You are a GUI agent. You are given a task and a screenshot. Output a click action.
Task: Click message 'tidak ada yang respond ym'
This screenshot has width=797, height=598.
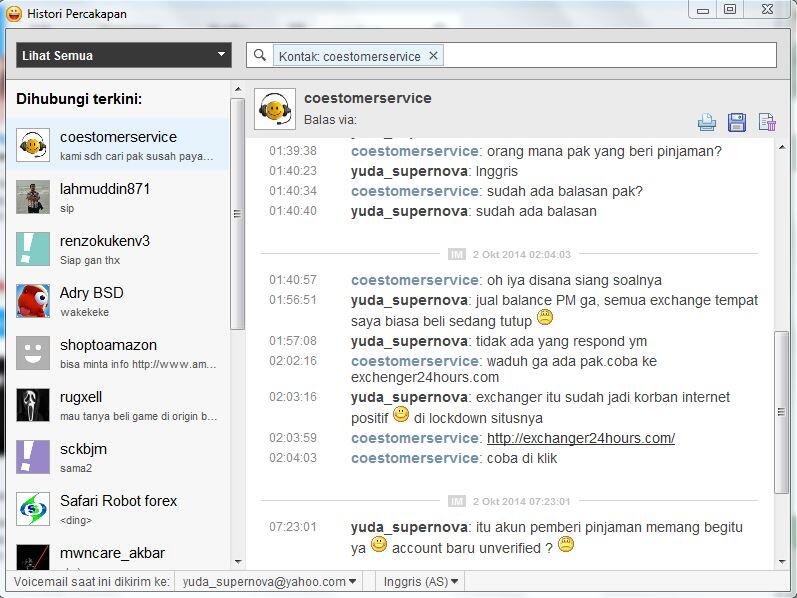[x=561, y=341]
